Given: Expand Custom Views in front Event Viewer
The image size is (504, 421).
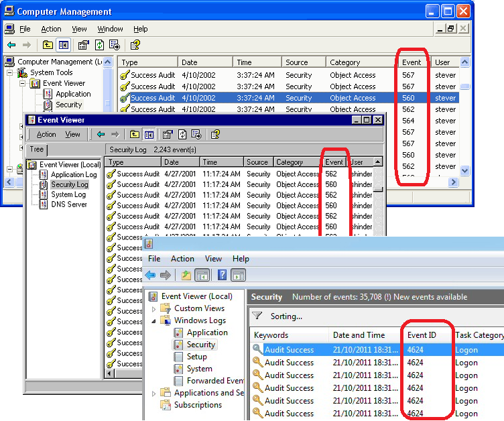Looking at the screenshot, I should (153, 309).
